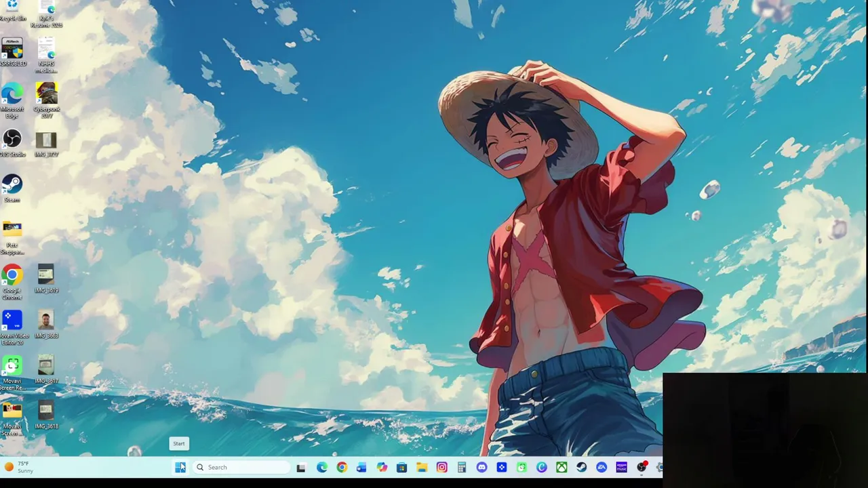868x488 pixels.
Task: Open Movavi Screen Recorder from the taskbar
Action: click(521, 467)
